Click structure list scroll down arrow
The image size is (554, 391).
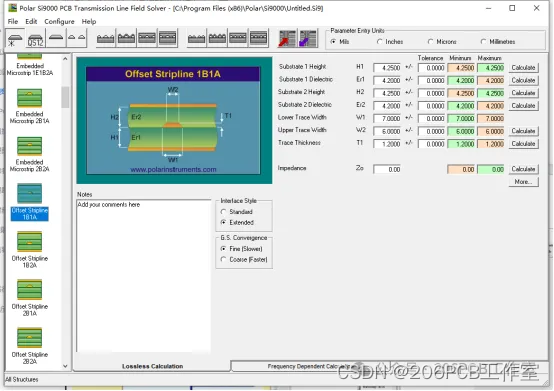pos(65,366)
